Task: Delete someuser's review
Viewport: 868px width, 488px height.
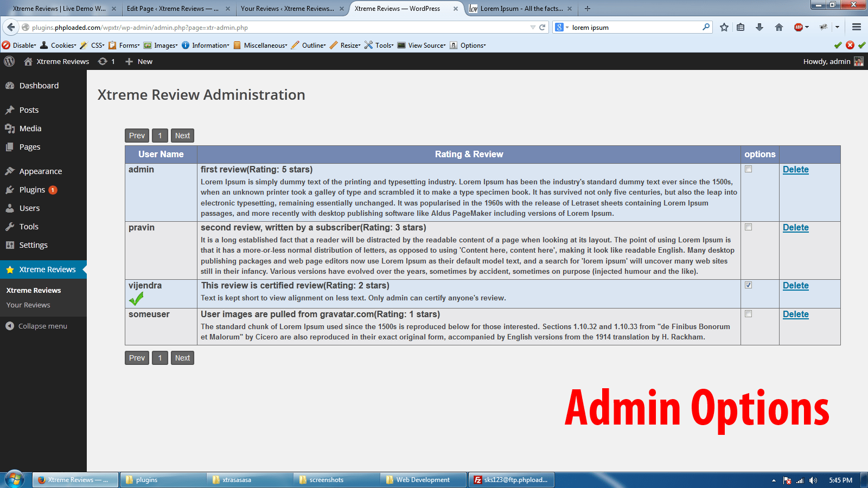Action: click(796, 314)
